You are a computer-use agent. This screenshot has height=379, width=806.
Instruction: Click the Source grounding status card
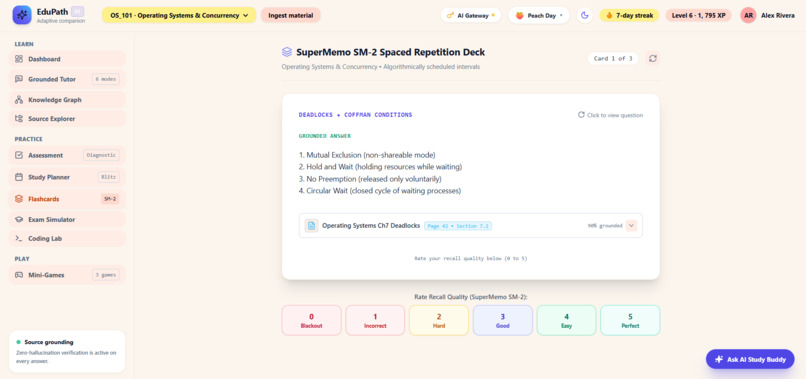point(67,351)
